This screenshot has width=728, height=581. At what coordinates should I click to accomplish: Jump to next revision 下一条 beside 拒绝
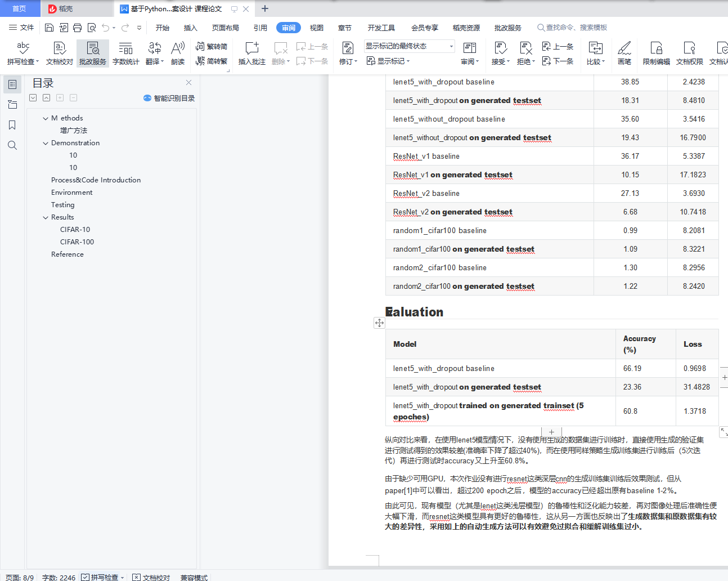pyautogui.click(x=558, y=61)
